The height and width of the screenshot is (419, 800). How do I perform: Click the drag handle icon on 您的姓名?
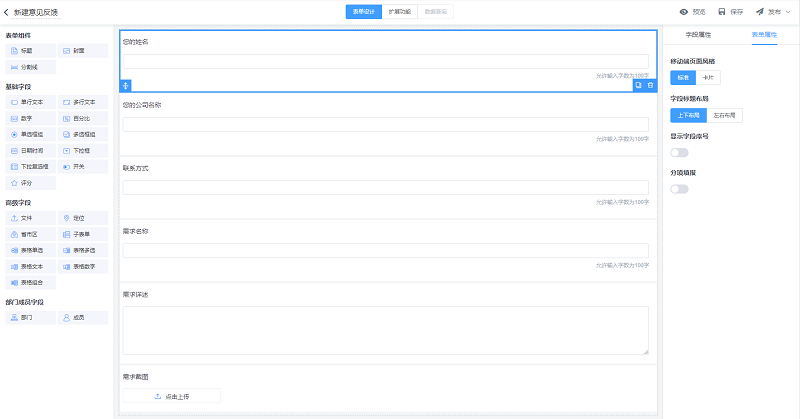[126, 85]
